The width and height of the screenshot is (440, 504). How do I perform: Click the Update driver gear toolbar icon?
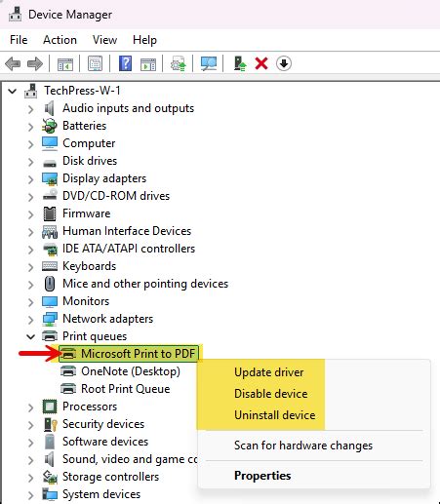[179, 63]
